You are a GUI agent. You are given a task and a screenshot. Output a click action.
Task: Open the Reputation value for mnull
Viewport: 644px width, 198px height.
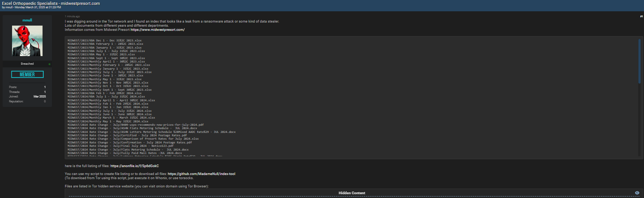[45, 101]
